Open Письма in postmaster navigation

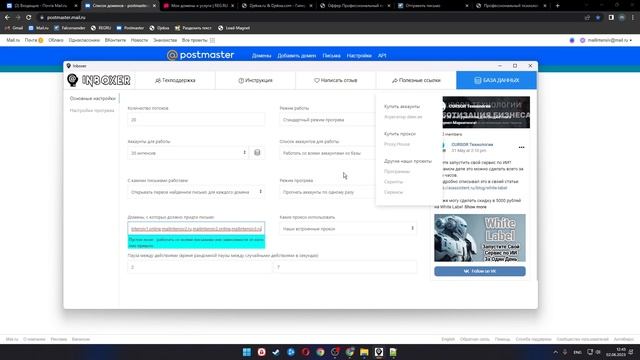coord(331,56)
